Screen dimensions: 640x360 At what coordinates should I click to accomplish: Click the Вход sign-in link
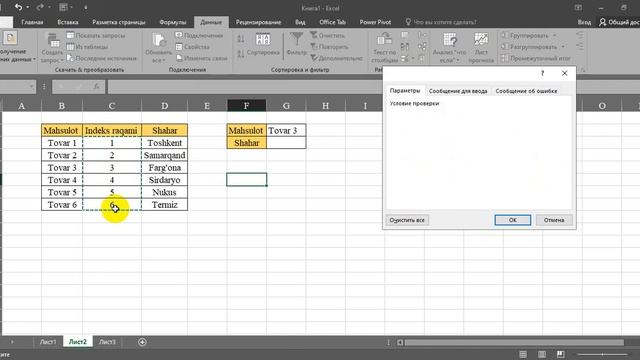coord(584,22)
